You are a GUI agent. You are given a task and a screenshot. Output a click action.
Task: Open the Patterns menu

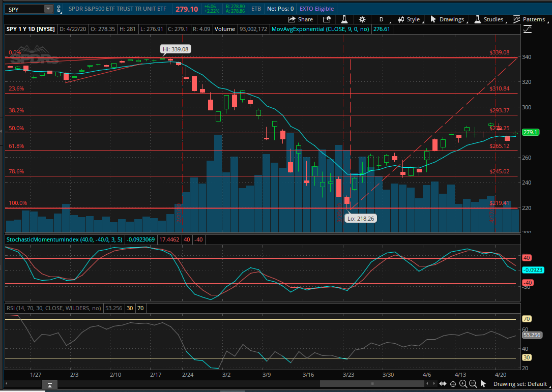click(x=530, y=19)
